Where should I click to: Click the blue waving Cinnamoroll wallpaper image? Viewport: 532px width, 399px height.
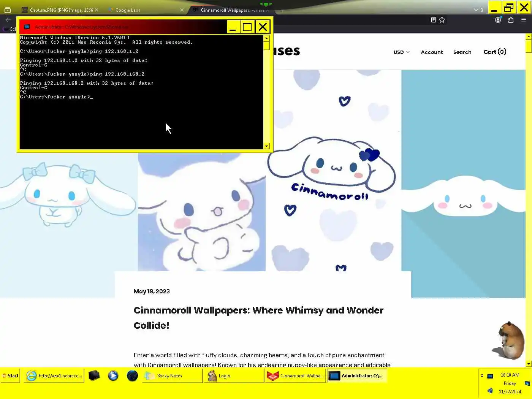201,212
